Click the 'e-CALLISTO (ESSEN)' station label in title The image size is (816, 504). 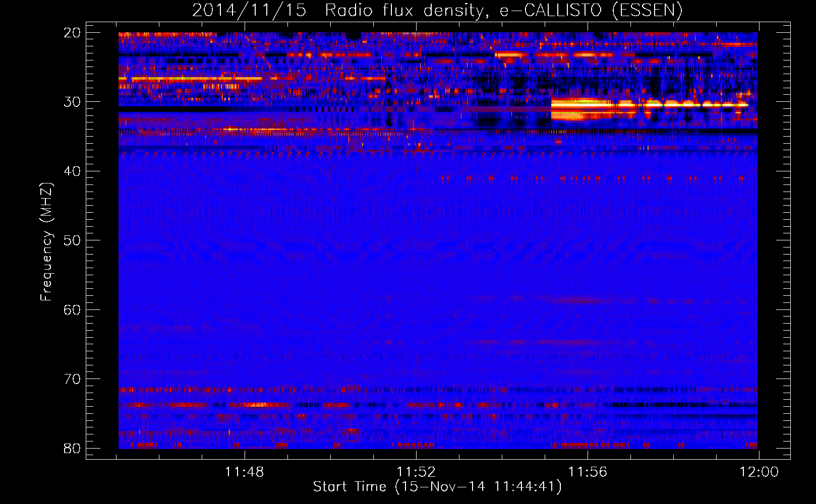click(x=591, y=11)
